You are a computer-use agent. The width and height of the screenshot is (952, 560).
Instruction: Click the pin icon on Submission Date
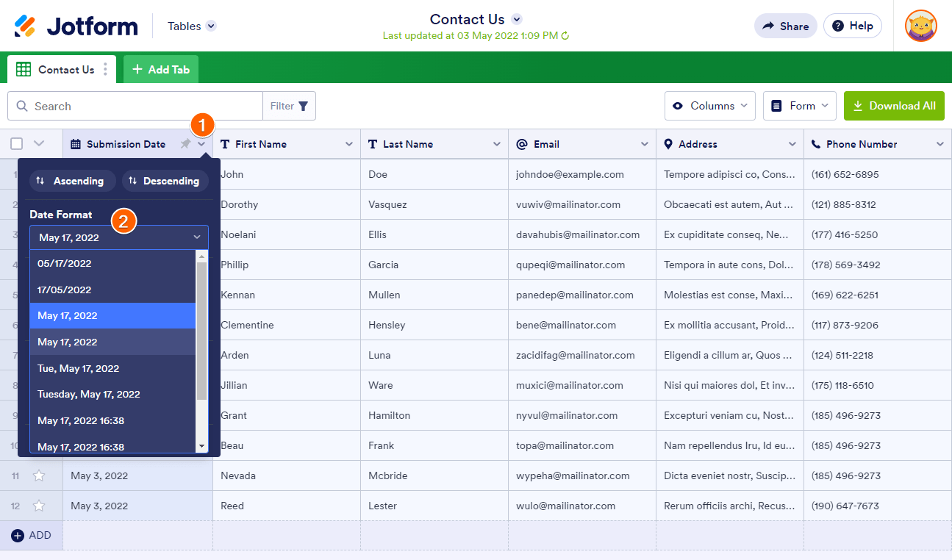tap(185, 144)
